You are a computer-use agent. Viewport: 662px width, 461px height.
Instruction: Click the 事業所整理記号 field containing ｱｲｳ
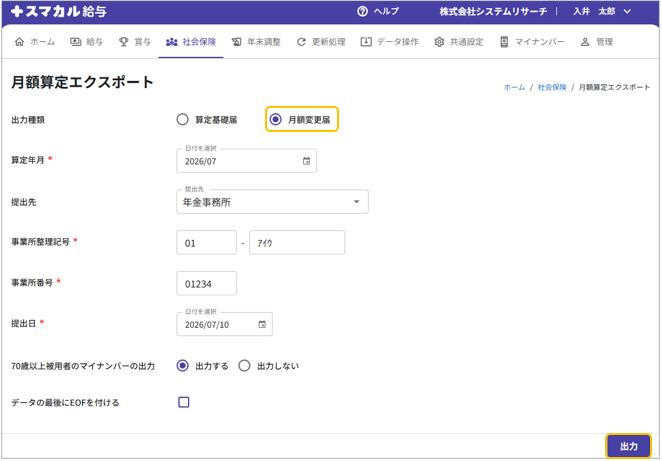(x=297, y=243)
